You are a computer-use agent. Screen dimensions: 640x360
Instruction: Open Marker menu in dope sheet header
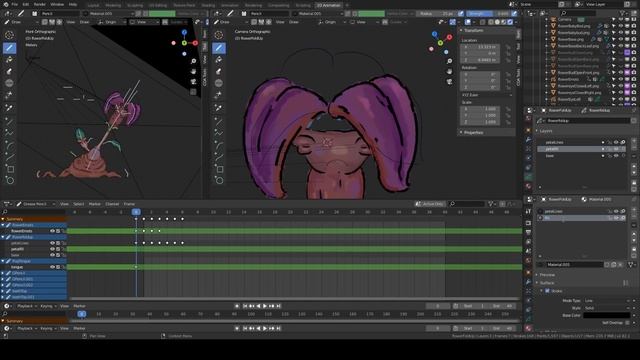[x=95, y=204]
